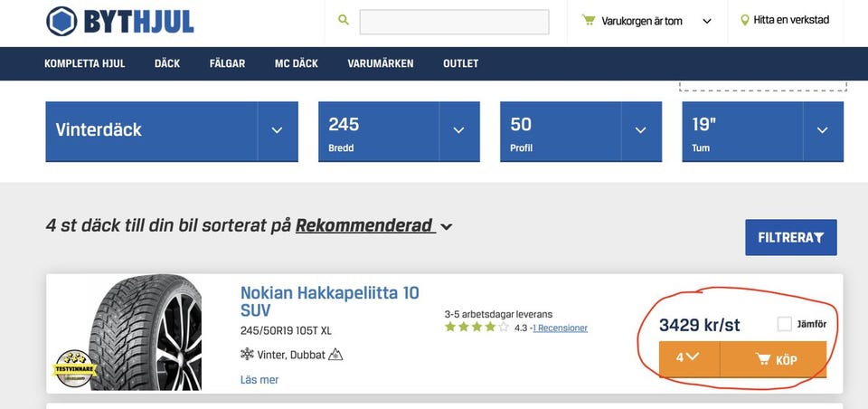This screenshot has height=409, width=868.
Task: Click the Nokian Hakkapeliitta tire thumbnail
Action: click(145, 333)
